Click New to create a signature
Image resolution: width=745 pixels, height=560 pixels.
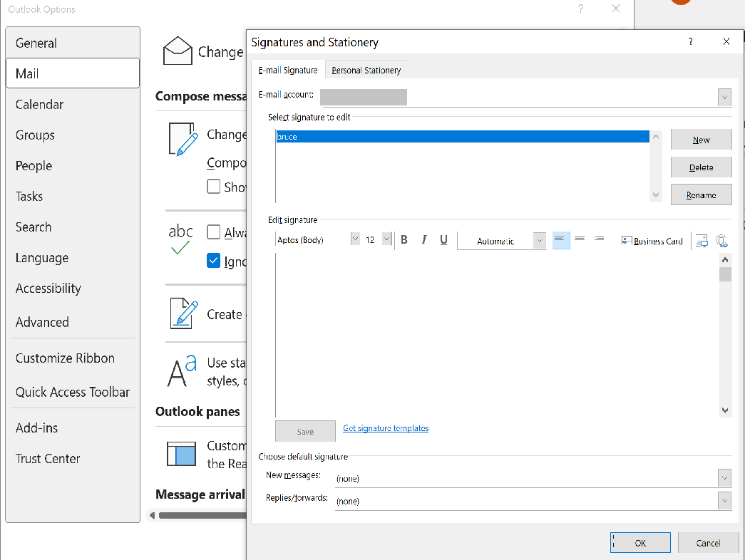click(702, 140)
